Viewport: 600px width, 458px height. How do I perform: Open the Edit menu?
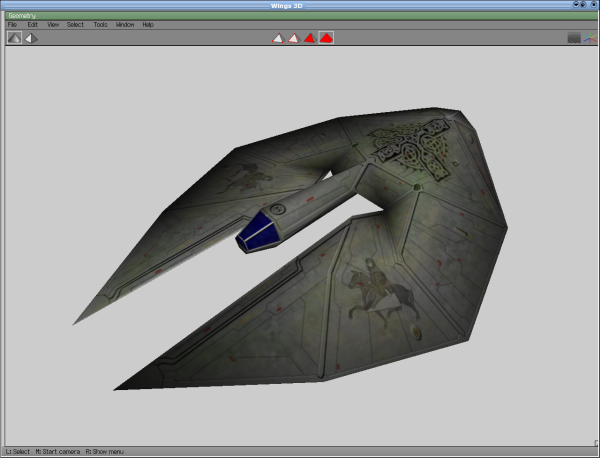pyautogui.click(x=32, y=24)
